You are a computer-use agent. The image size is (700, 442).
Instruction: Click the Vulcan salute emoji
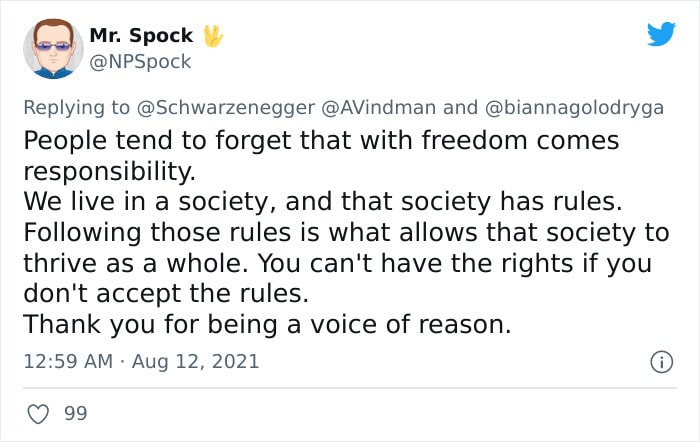(213, 36)
